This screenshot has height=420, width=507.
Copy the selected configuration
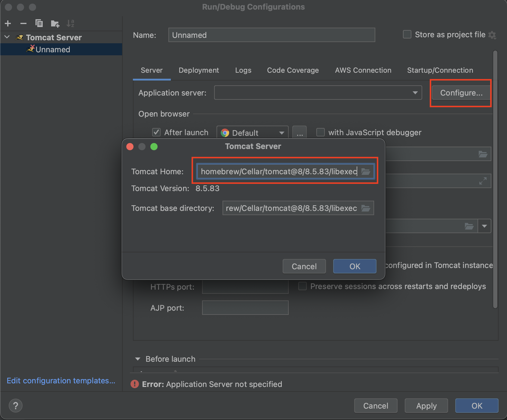[39, 23]
